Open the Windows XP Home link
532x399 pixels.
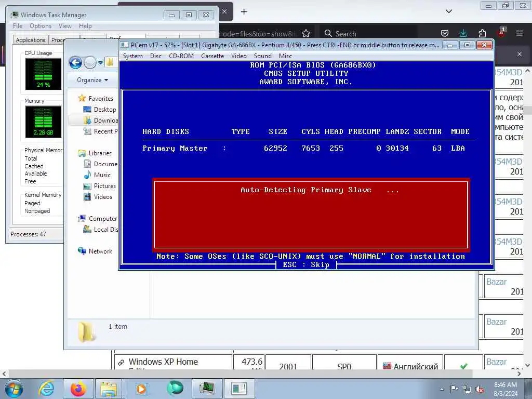[x=163, y=362]
